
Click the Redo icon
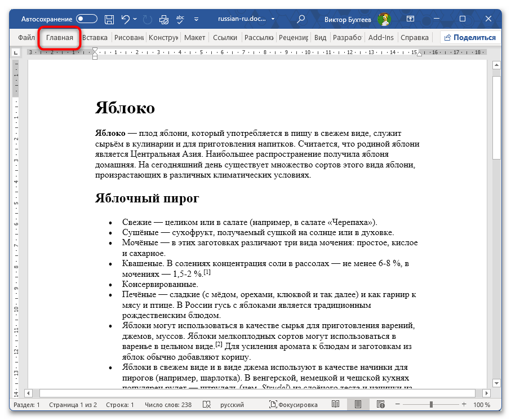[148, 20]
